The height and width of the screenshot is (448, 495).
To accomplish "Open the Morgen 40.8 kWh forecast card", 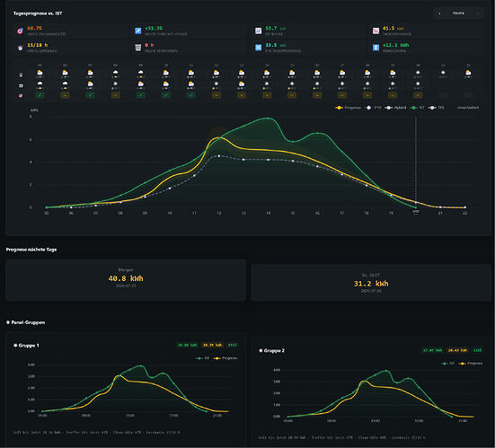I will click(x=126, y=280).
